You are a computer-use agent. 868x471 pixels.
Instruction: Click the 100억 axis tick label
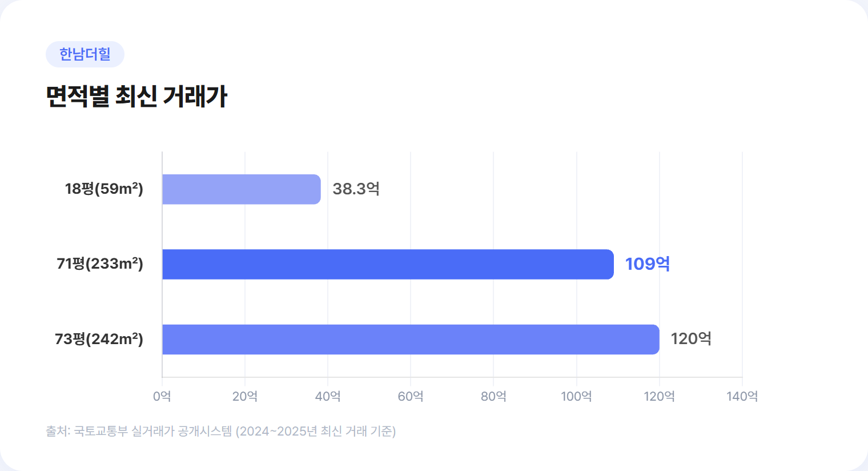point(576,396)
